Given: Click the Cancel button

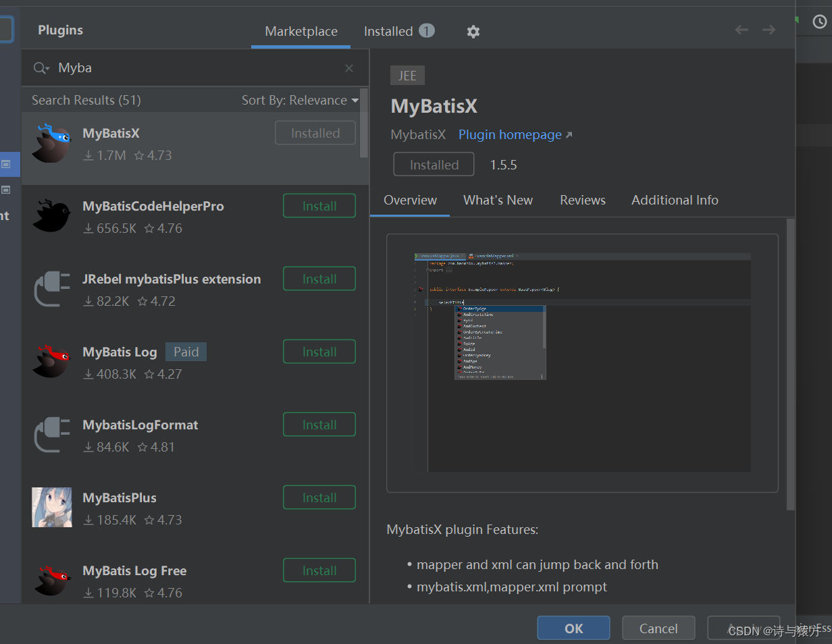Looking at the screenshot, I should coord(658,628).
